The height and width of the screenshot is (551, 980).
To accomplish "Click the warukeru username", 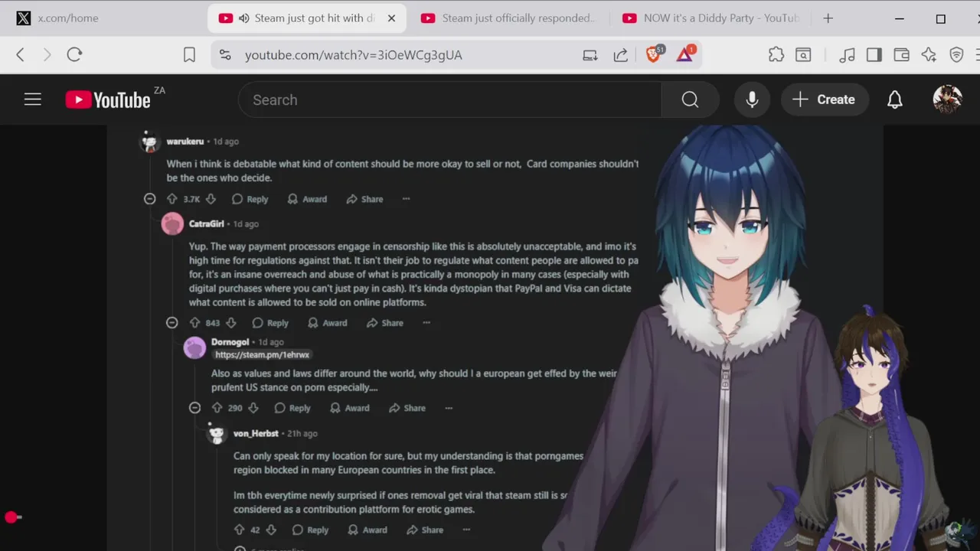I will coord(185,142).
